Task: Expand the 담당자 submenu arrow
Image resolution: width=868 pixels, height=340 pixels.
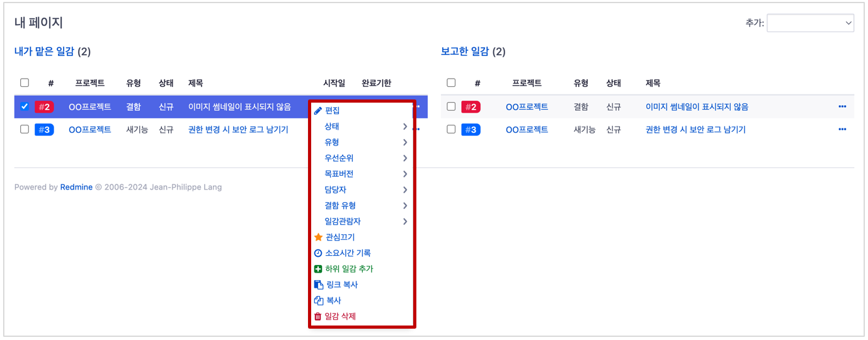Action: 405,190
